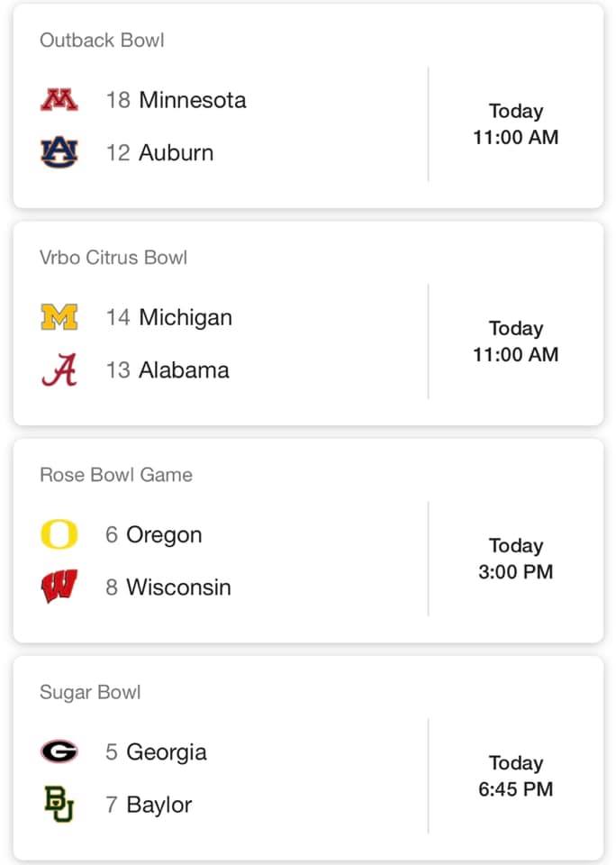Tap the Auburn Tigers logo

[x=59, y=152]
